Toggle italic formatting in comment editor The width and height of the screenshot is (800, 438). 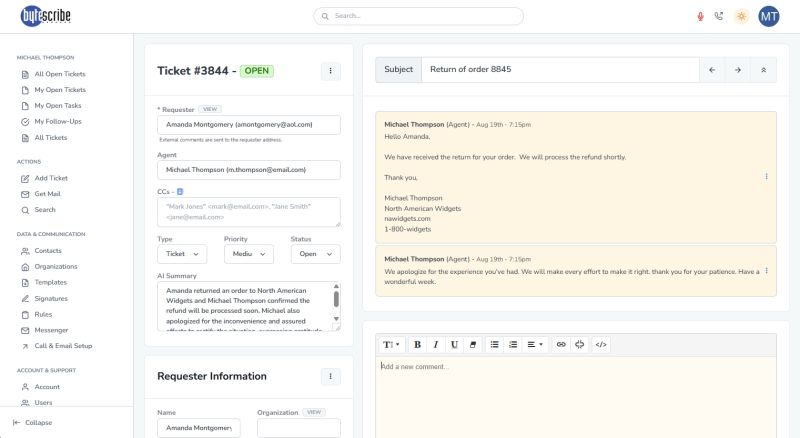tap(436, 344)
